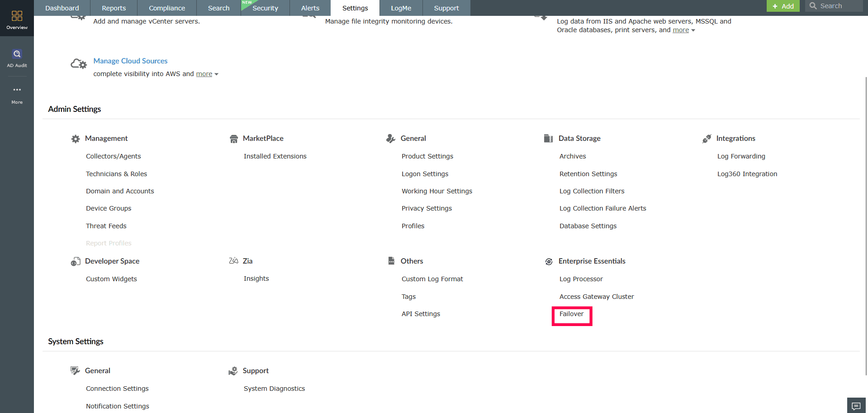The width and height of the screenshot is (868, 413).
Task: Open Threat Feeds
Action: (x=106, y=226)
